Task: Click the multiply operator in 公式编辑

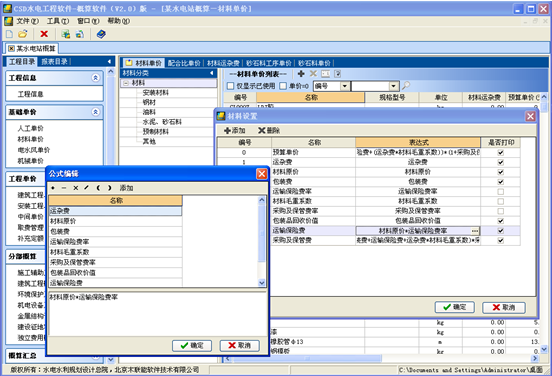Action: (x=75, y=188)
